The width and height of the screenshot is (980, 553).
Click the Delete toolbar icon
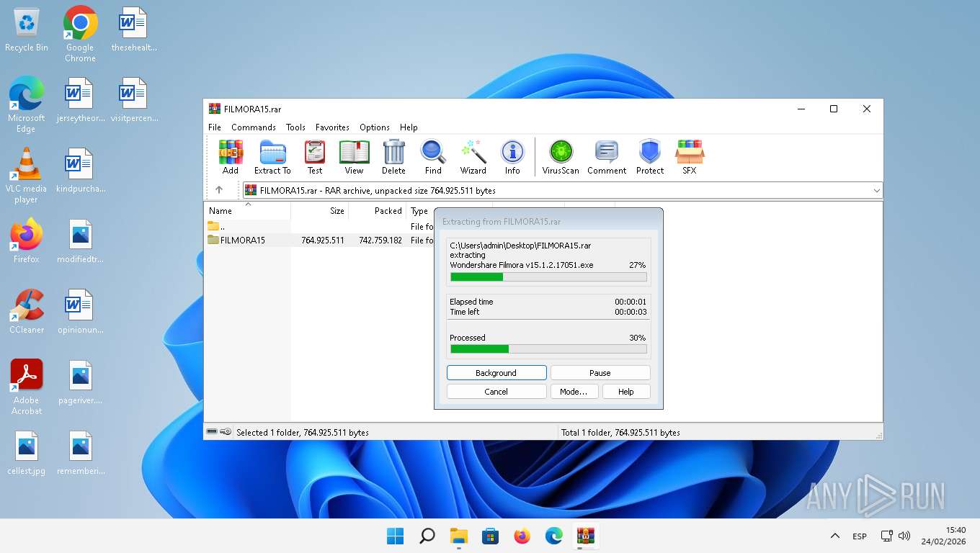[x=393, y=157]
